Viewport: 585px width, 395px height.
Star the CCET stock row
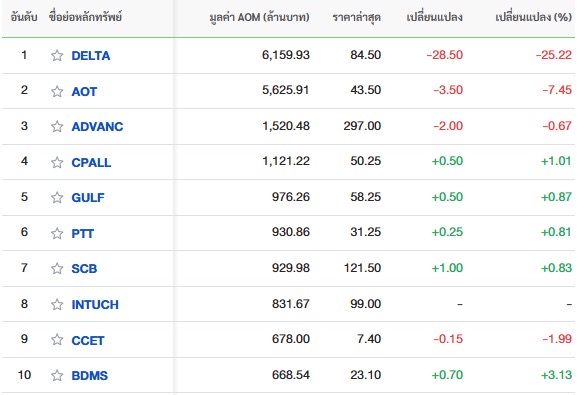tap(57, 339)
